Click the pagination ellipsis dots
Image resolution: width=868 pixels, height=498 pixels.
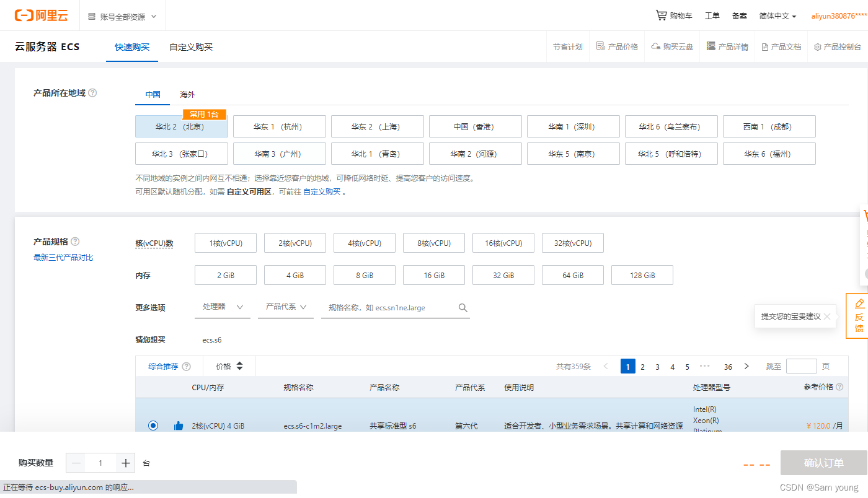(705, 367)
